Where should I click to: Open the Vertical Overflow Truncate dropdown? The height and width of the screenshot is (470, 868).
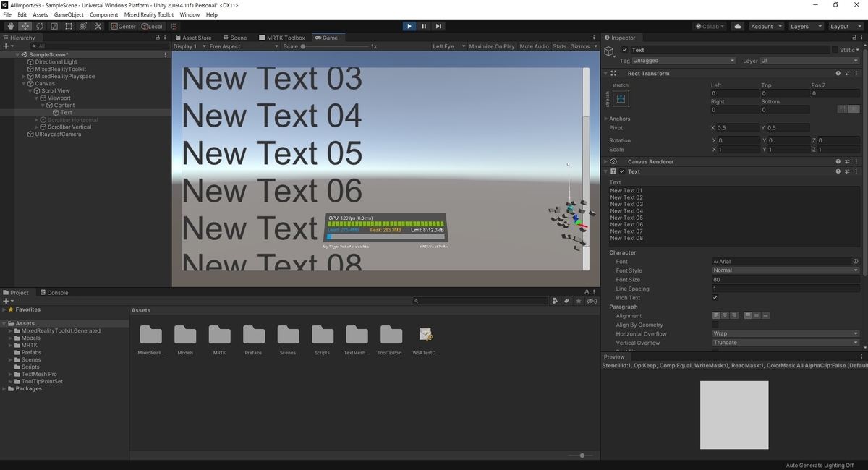[x=786, y=343]
